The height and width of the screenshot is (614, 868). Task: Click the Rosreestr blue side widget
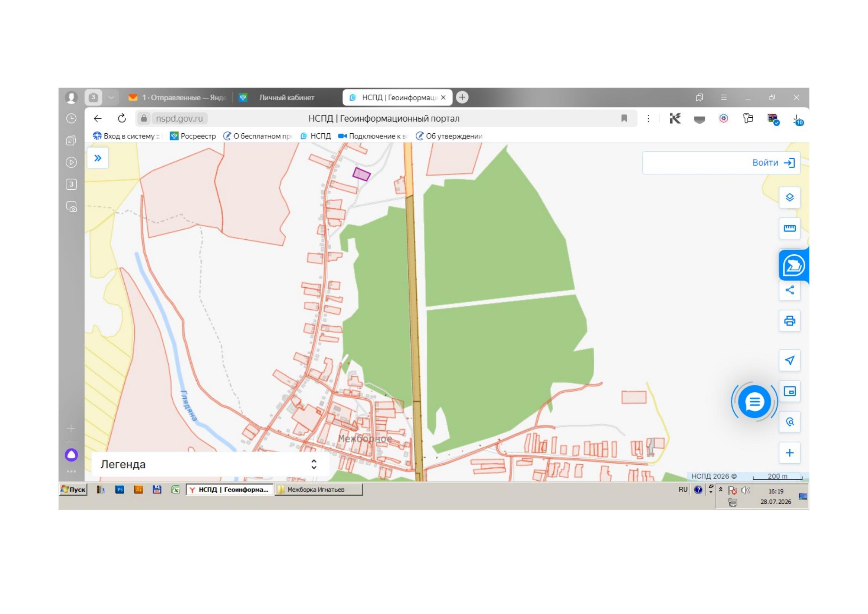pos(793,265)
